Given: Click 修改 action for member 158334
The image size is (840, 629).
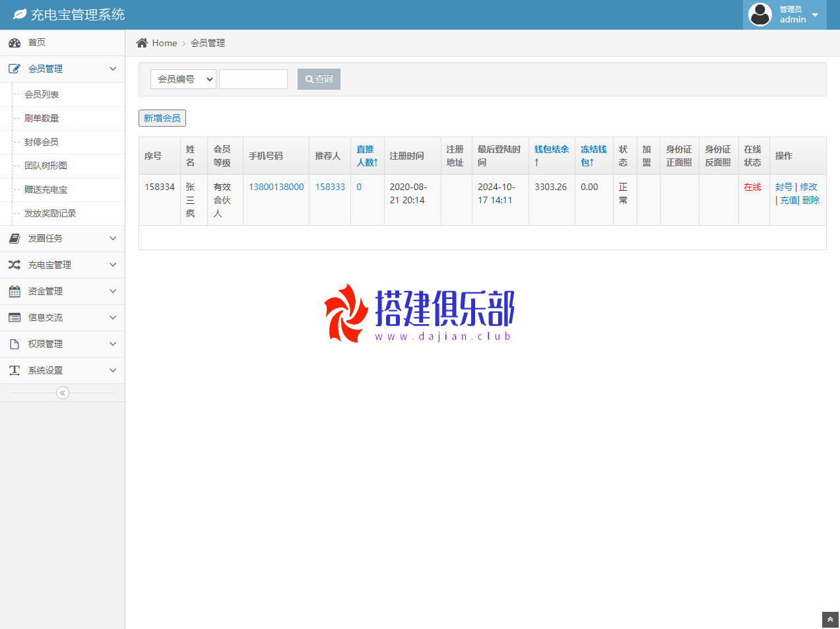Looking at the screenshot, I should coord(808,187).
